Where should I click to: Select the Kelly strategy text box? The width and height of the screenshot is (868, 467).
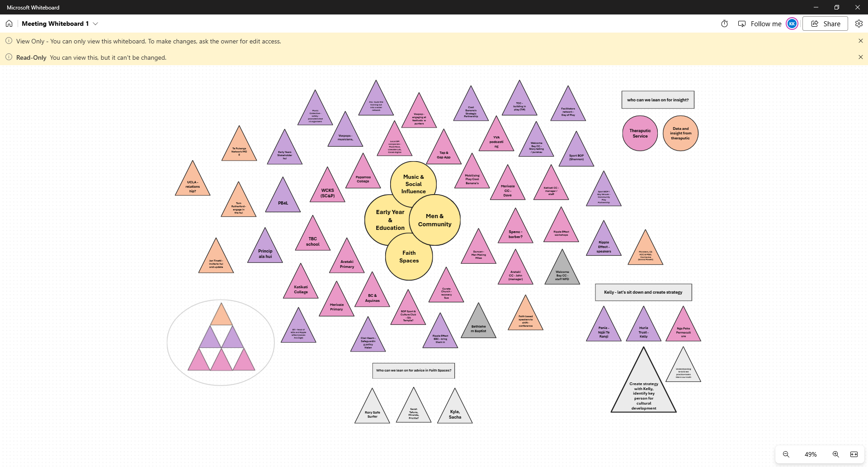643,292
